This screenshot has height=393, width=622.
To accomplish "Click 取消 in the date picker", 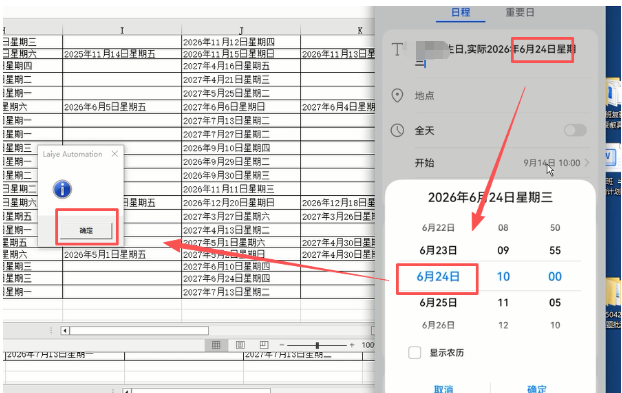I will tap(443, 389).
